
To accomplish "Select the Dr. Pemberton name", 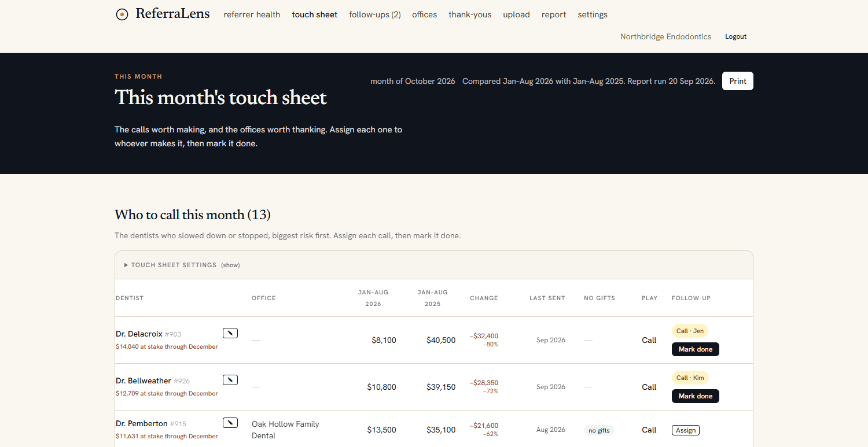I will tap(142, 423).
